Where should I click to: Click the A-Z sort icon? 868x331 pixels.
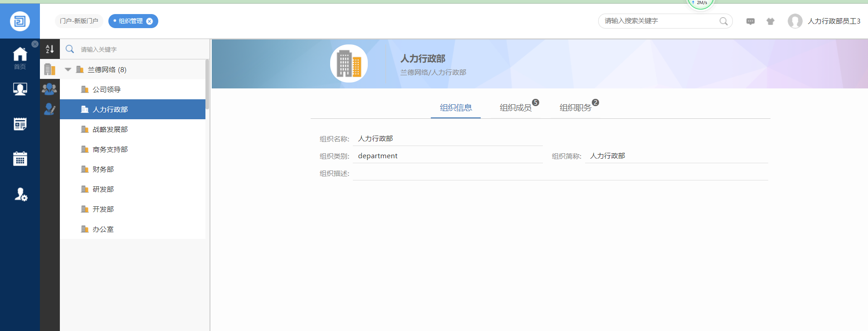pos(50,49)
